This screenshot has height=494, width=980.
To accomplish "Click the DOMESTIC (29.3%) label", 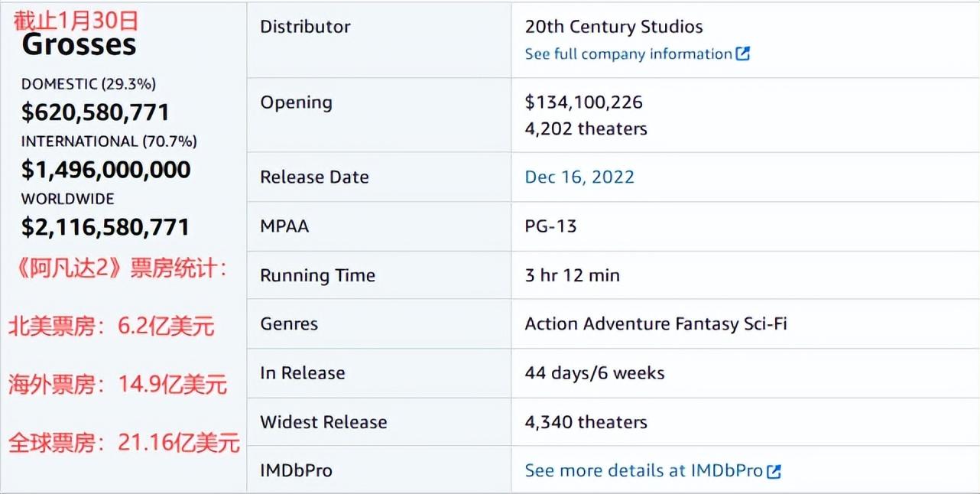I will pos(89,84).
